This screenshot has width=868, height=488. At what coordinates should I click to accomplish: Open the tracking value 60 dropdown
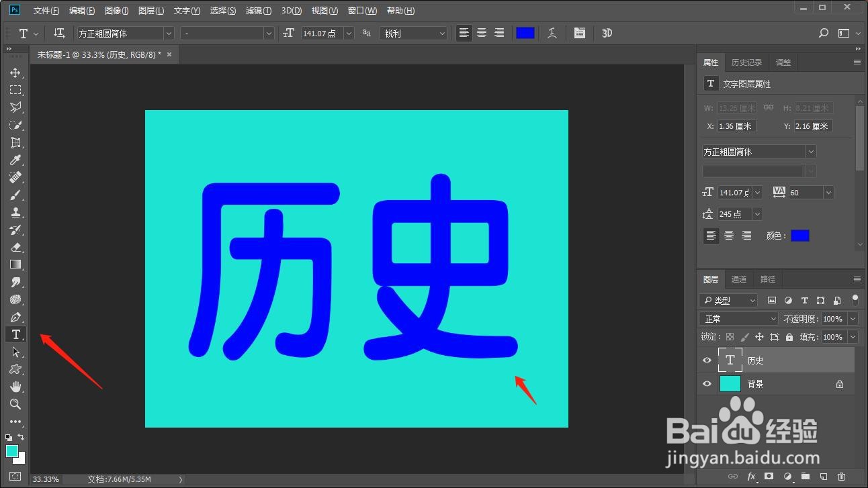(828, 193)
